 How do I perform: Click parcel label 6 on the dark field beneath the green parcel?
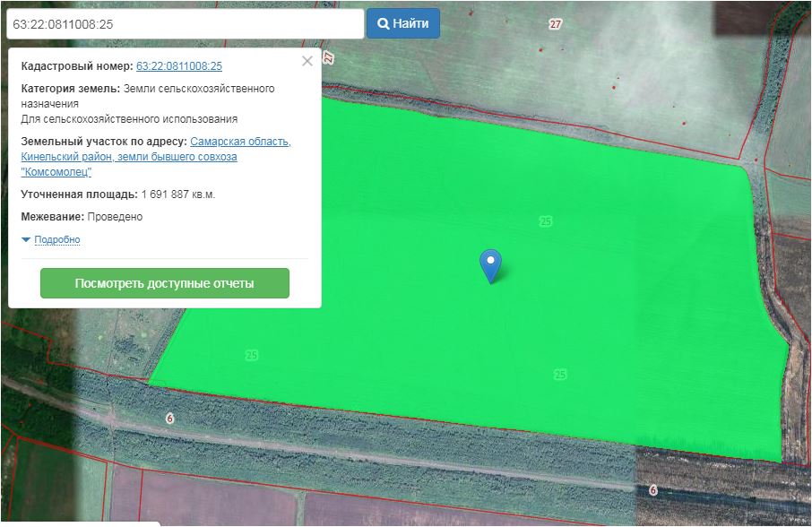click(x=652, y=490)
